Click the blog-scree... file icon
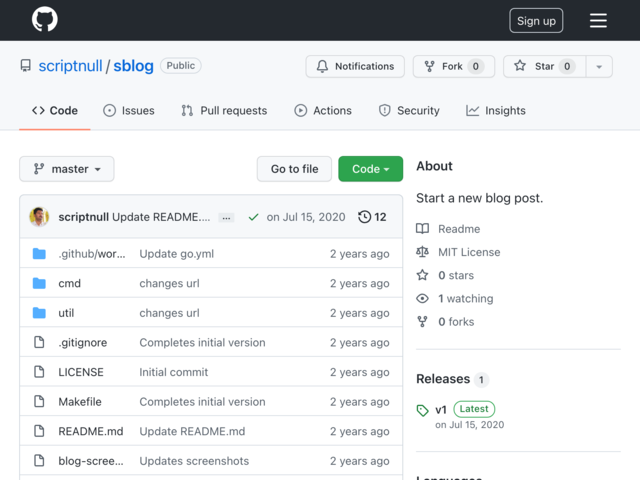This screenshot has width=640, height=480. pyautogui.click(x=39, y=460)
